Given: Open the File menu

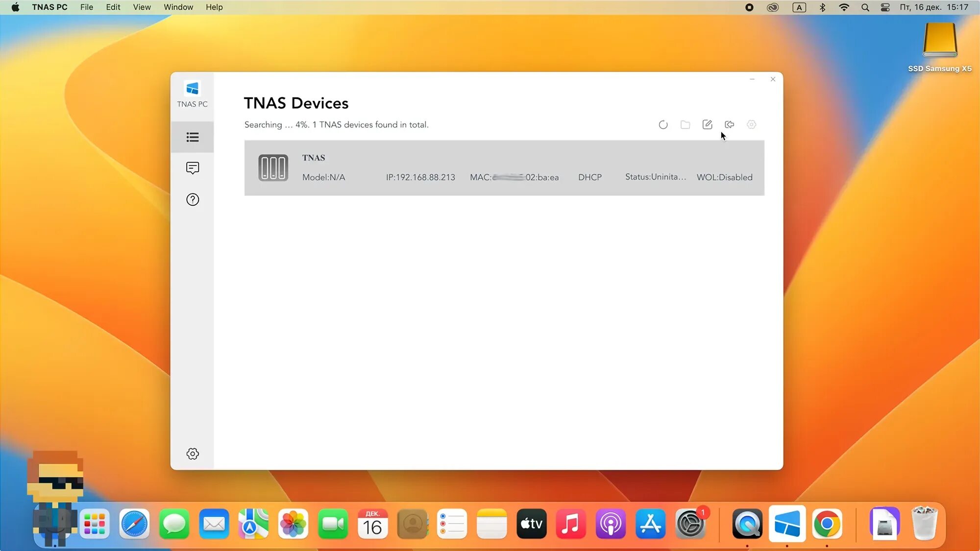Looking at the screenshot, I should point(86,7).
